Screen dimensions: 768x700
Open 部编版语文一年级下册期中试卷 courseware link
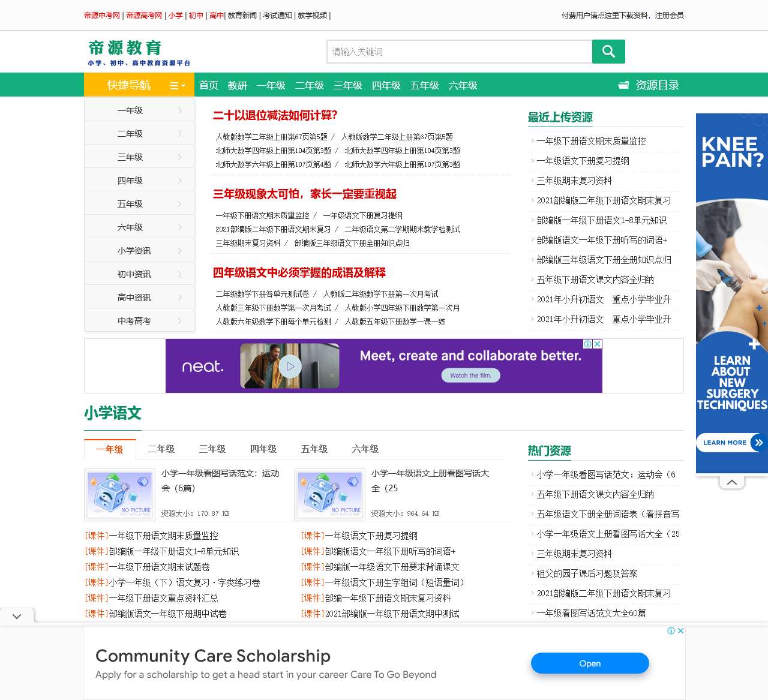click(168, 614)
